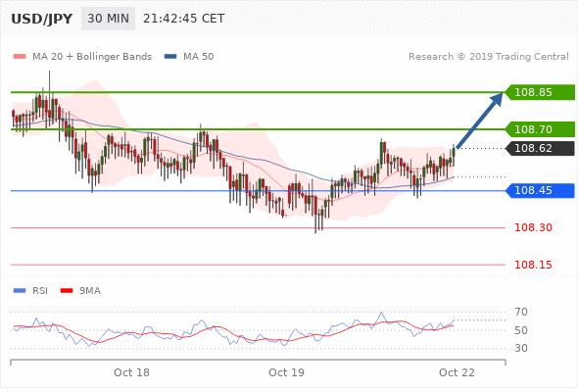Click the MA 20 Bollinger Bands legend swatch
This screenshot has width=578, height=392.
[20, 57]
